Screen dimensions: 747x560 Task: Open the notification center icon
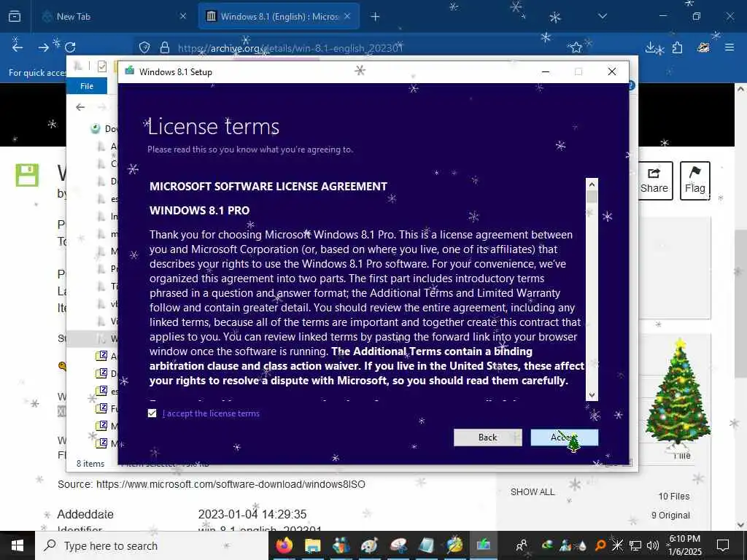coord(723,545)
